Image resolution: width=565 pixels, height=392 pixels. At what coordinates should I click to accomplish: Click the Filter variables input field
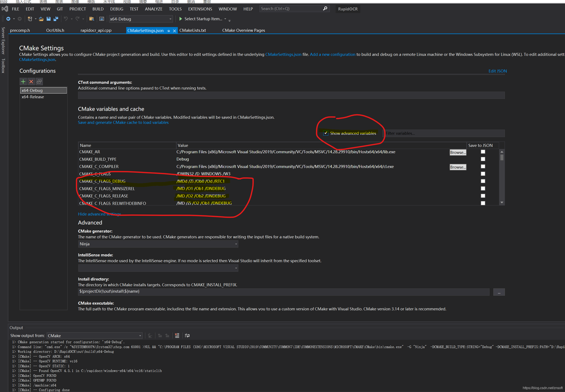click(443, 133)
